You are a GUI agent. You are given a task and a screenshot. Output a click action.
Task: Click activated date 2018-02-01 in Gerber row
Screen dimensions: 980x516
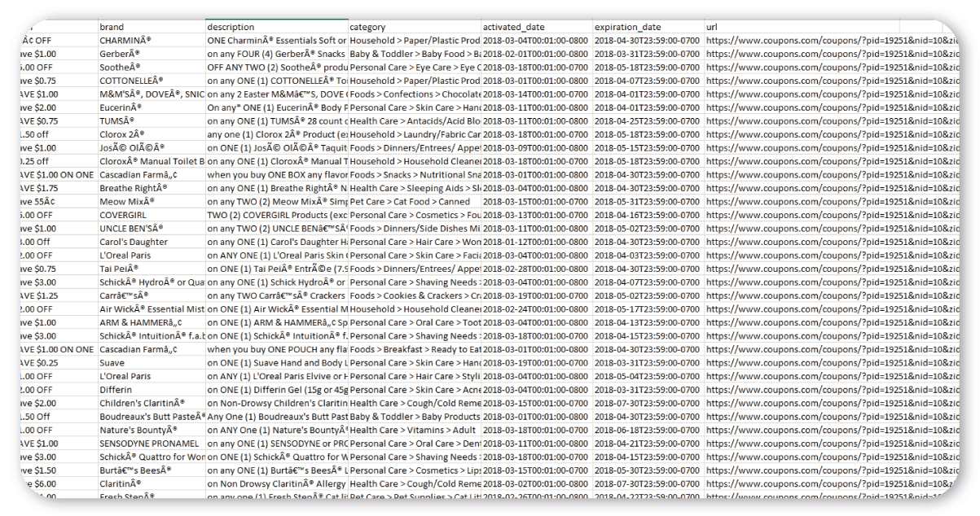[537, 54]
